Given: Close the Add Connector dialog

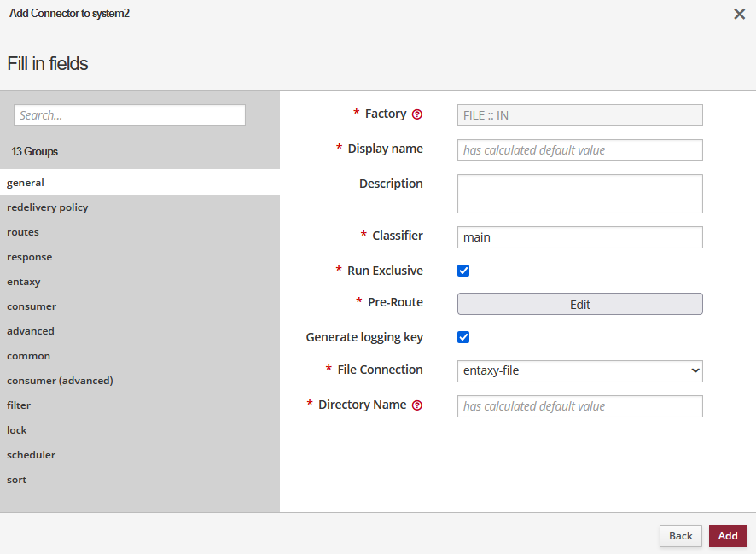Looking at the screenshot, I should (739, 14).
